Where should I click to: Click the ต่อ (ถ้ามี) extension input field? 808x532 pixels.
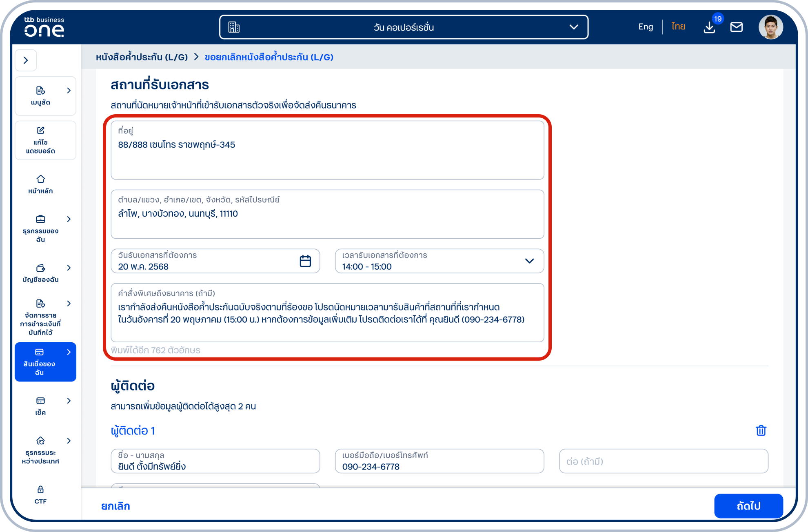pyautogui.click(x=663, y=461)
